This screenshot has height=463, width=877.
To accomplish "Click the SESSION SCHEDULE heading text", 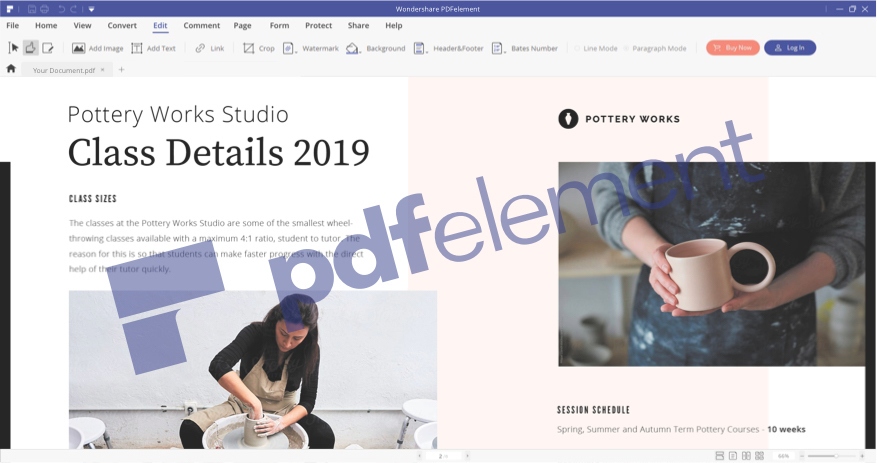I will [x=593, y=410].
